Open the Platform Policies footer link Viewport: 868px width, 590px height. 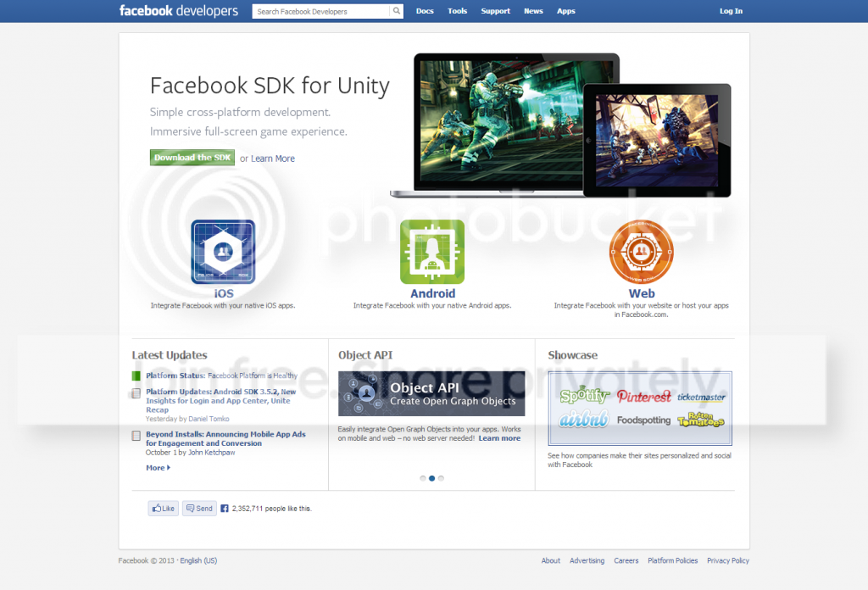pos(672,560)
